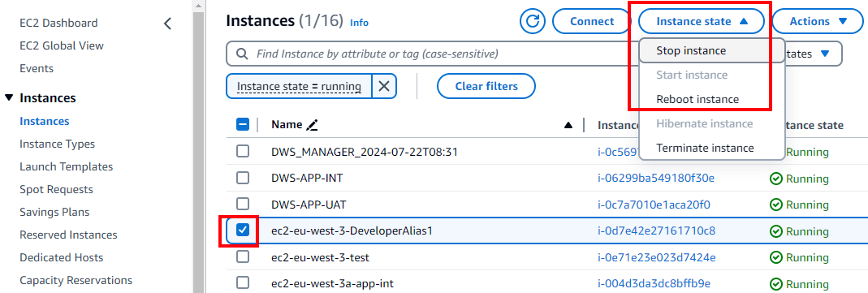The height and width of the screenshot is (293, 868).
Task: Open the states filter dropdown arrow
Action: click(825, 54)
